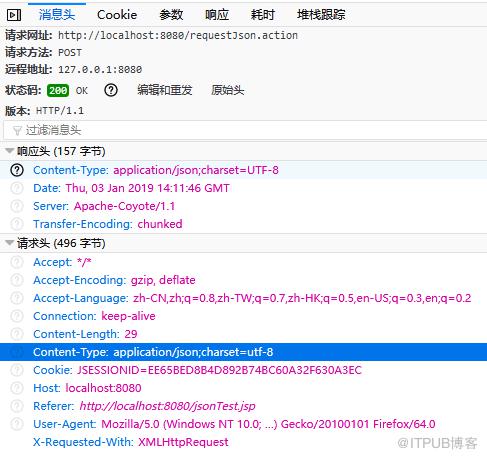The width and height of the screenshot is (487, 458).
Task: Open help icon beside Connection header
Action: [x=17, y=316]
